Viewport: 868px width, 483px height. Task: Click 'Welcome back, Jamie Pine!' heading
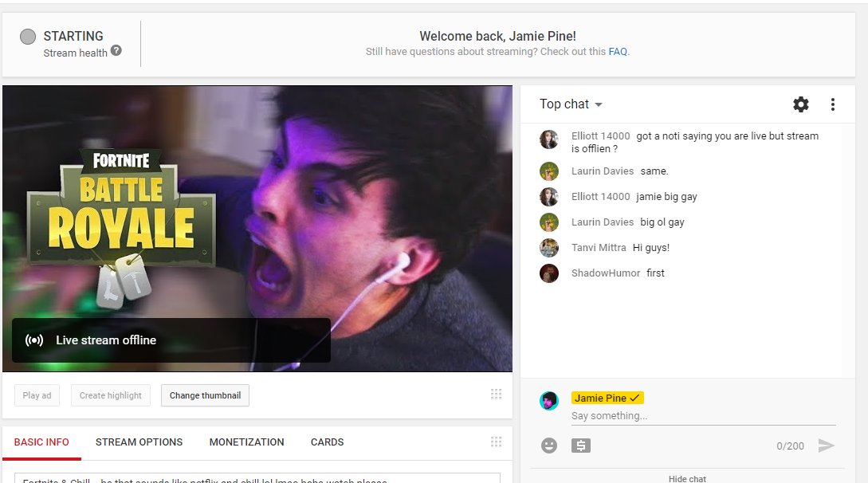(x=497, y=36)
